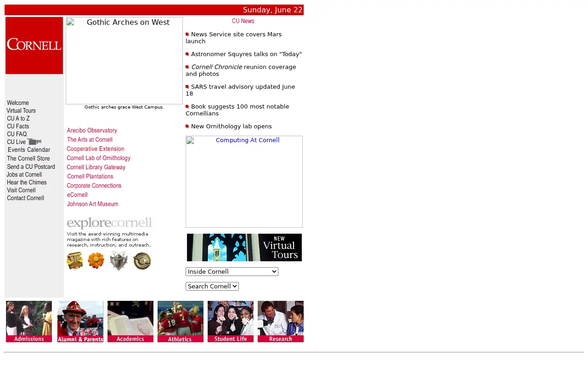Open the Computing At Cornell image link

point(244,182)
